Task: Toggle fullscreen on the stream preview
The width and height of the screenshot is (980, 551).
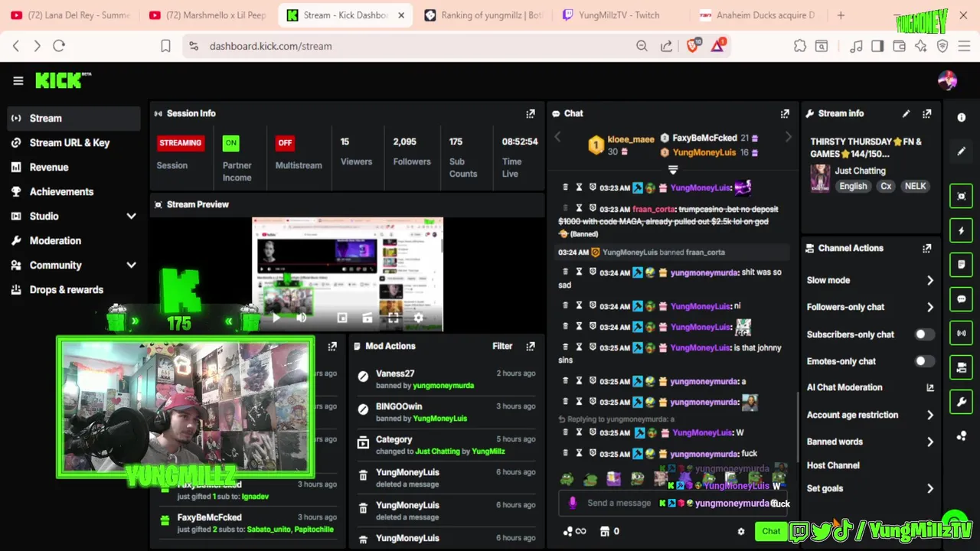Action: click(x=393, y=318)
